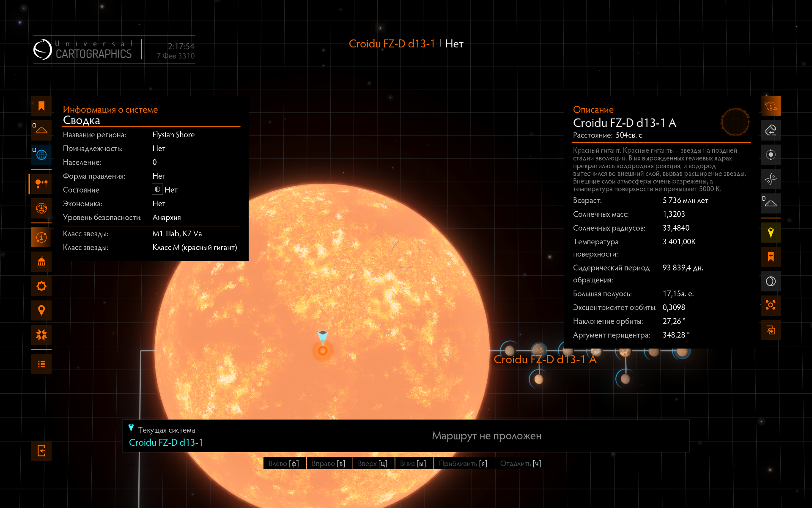Open the left sidebar landing-site icon
The height and width of the screenshot is (508, 812).
(x=41, y=130)
